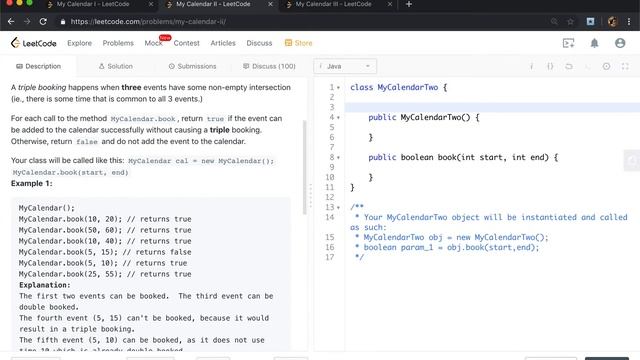Open the Java language dropdown
Image resolution: width=640 pixels, height=360 pixels.
pos(345,66)
